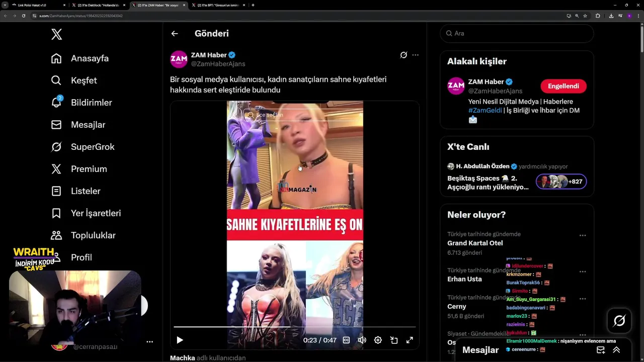
Task: Click the Grok icon beside SuperGrok
Action: tap(56, 147)
